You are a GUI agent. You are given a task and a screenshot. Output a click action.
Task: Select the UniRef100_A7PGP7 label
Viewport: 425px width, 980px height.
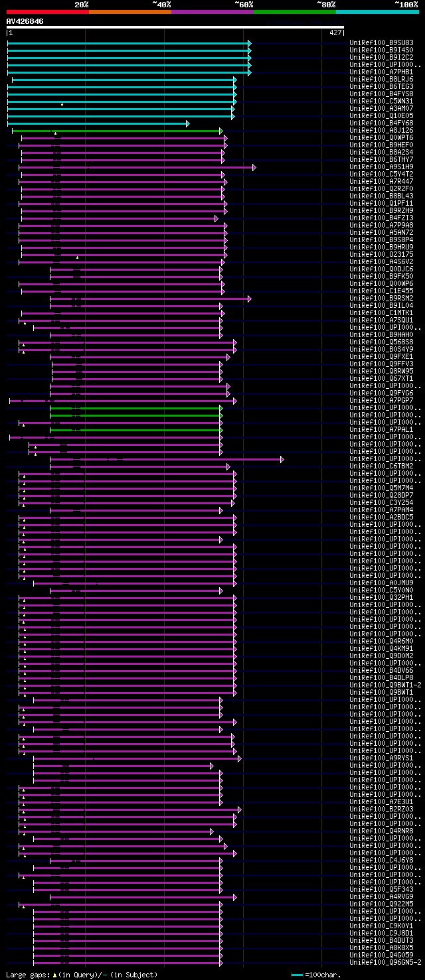[381, 401]
